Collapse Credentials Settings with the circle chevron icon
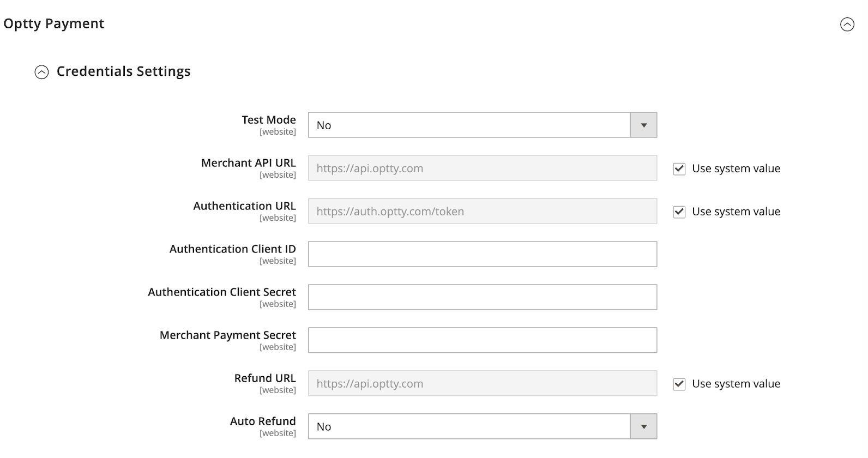The height and width of the screenshot is (458, 868). click(x=41, y=72)
